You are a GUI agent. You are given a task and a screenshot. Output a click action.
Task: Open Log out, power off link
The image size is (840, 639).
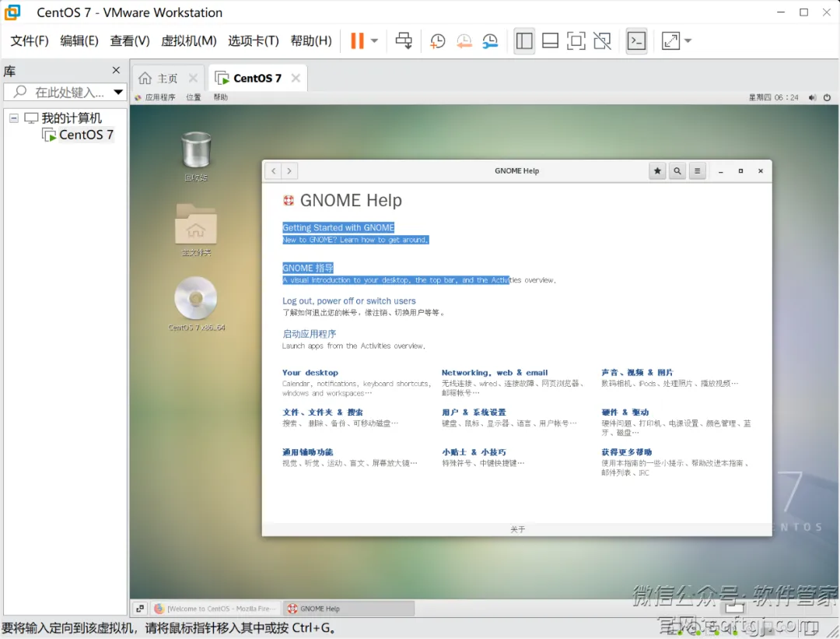point(348,300)
